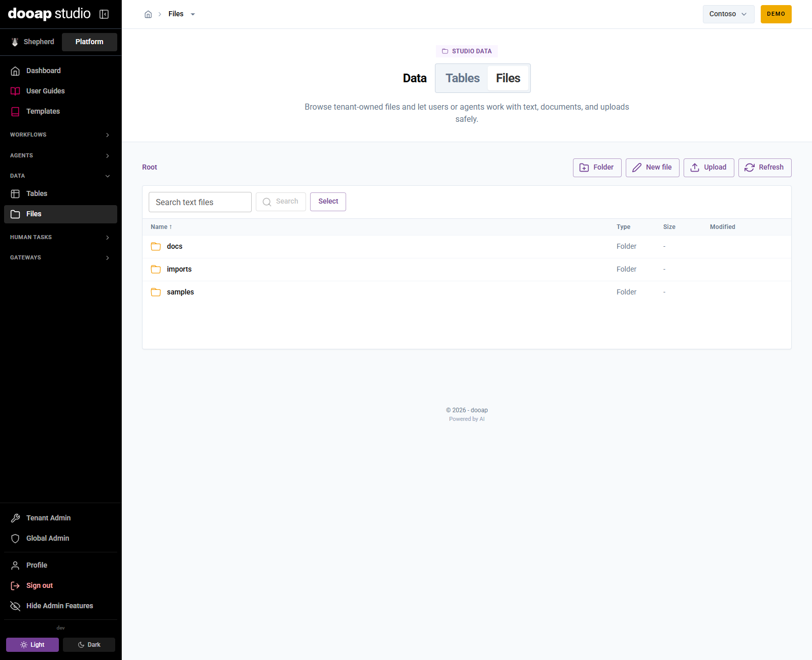
Task: Open the samples folder
Action: coord(466,292)
